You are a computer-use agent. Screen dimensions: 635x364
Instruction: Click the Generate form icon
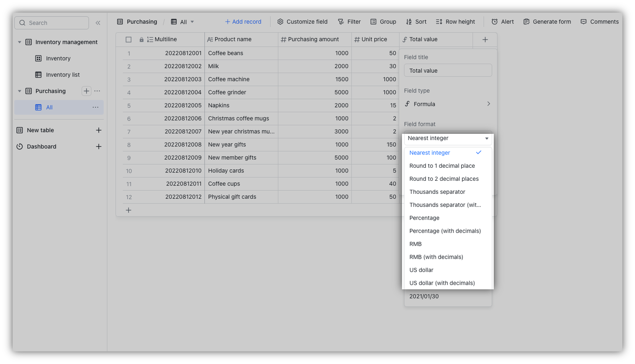[x=526, y=22]
